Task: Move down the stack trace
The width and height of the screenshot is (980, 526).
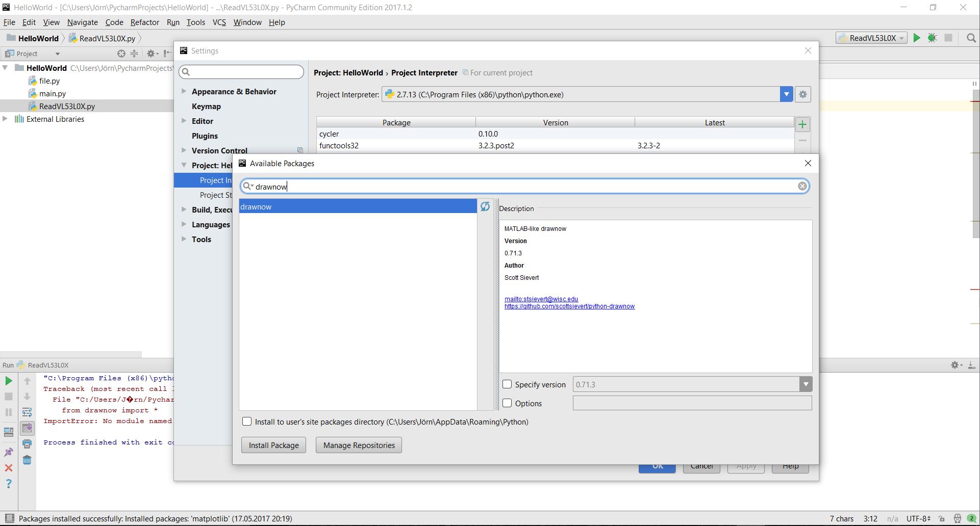Action: 27,397
